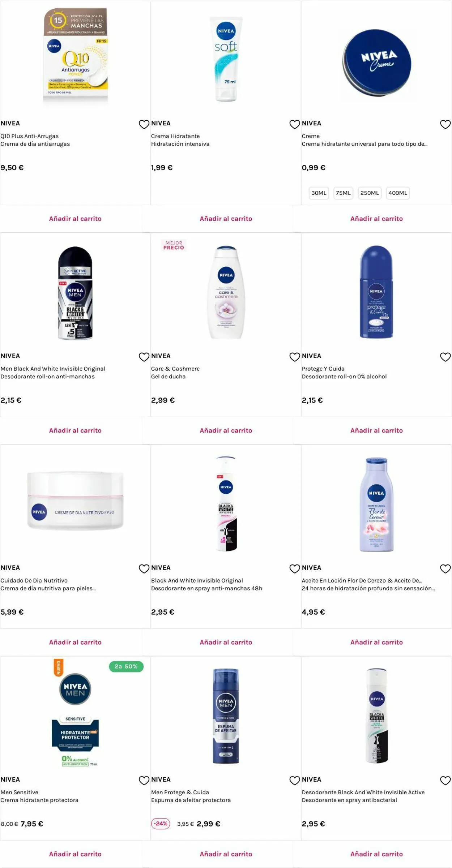This screenshot has width=452, height=868.
Task: Favorite Men Black And White roll-on
Action: click(x=144, y=357)
